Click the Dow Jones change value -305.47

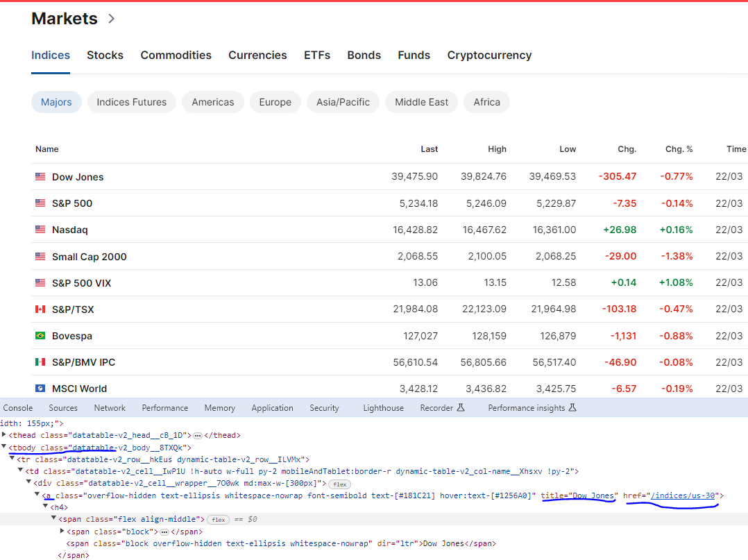coord(618,176)
